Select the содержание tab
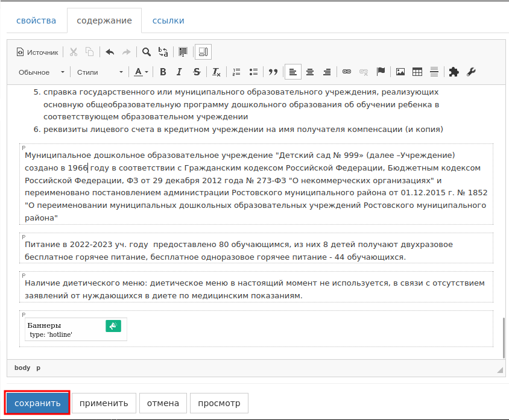 click(104, 20)
